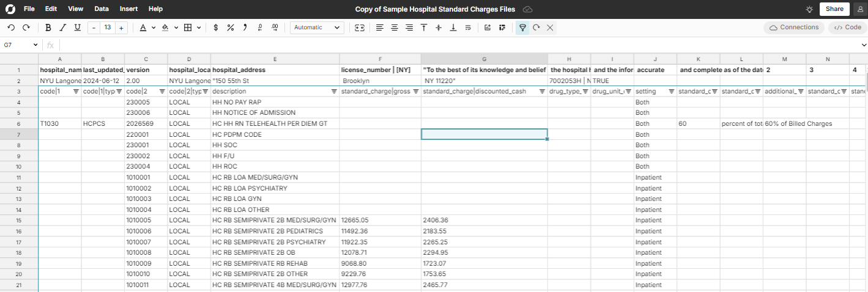Click the merge cells icon

click(360, 27)
